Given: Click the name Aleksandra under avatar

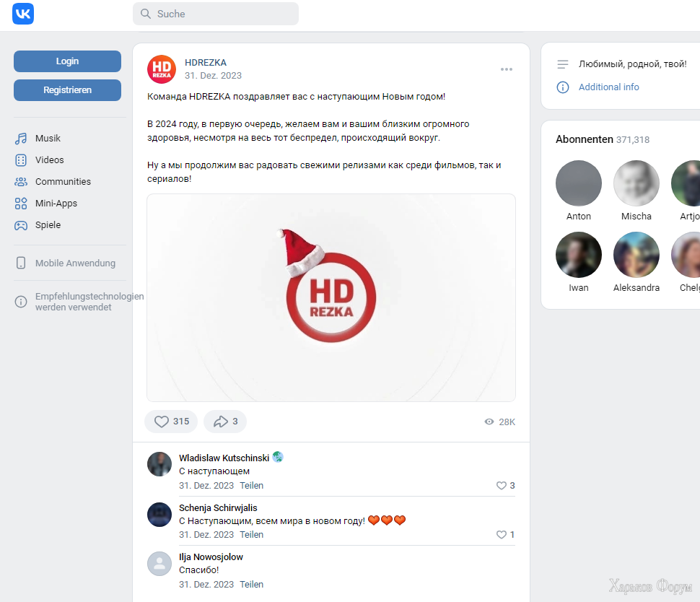Looking at the screenshot, I should click(x=636, y=287).
